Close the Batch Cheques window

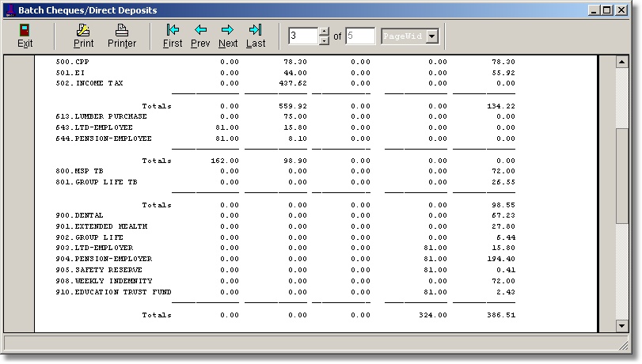pyautogui.click(x=621, y=10)
